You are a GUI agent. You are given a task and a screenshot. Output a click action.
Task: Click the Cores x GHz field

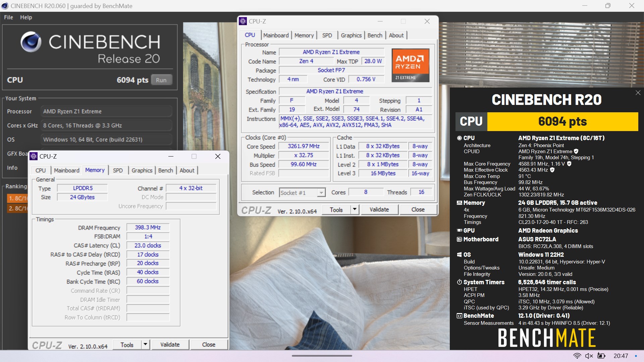[106, 125]
